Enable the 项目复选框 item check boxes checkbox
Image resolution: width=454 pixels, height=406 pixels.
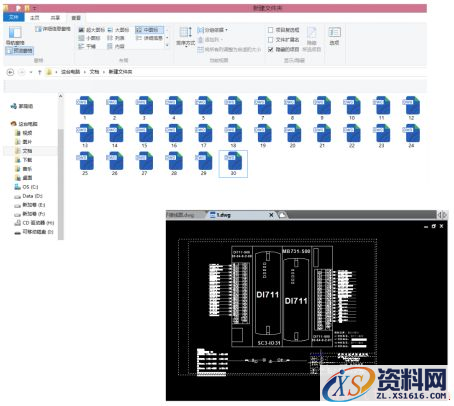pyautogui.click(x=271, y=30)
